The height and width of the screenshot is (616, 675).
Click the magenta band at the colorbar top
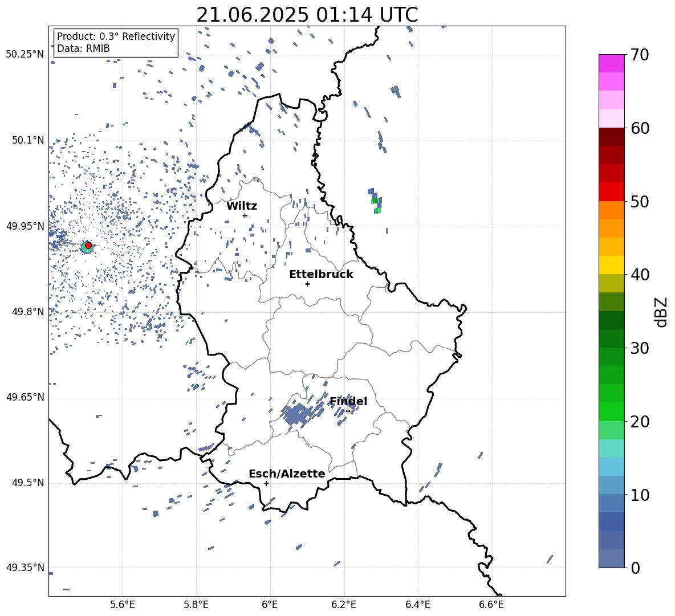click(x=611, y=63)
